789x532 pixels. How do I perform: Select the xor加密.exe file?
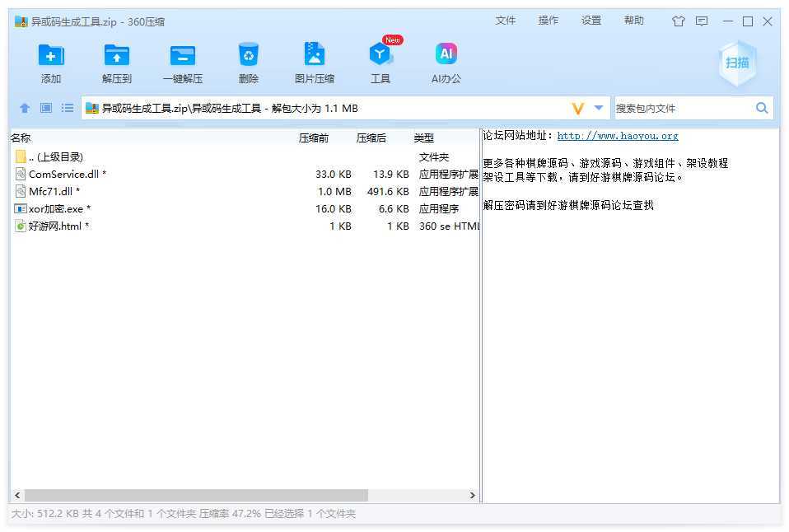click(56, 209)
